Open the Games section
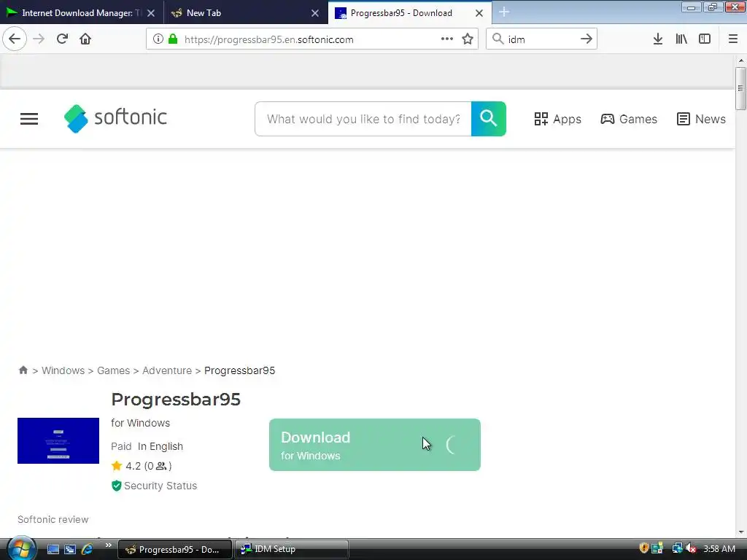747x560 pixels. 629,119
